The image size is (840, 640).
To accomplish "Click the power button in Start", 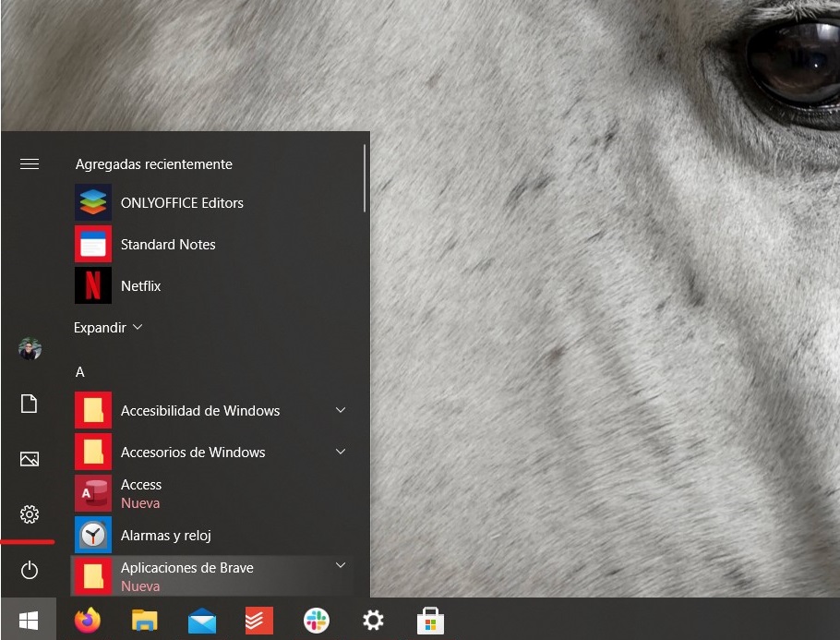I will pyautogui.click(x=30, y=571).
